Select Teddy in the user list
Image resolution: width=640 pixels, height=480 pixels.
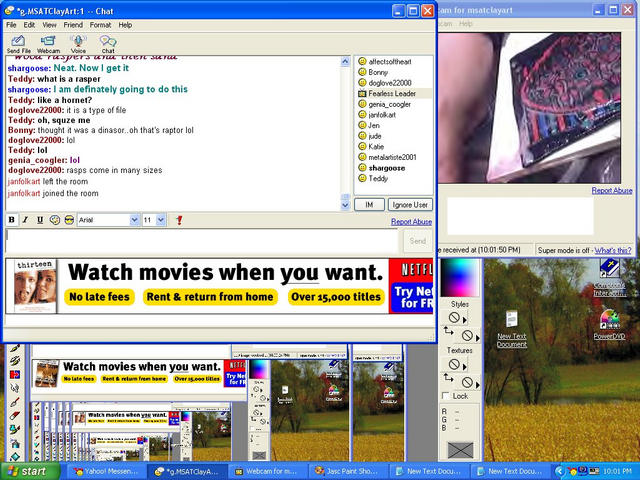click(x=393, y=178)
